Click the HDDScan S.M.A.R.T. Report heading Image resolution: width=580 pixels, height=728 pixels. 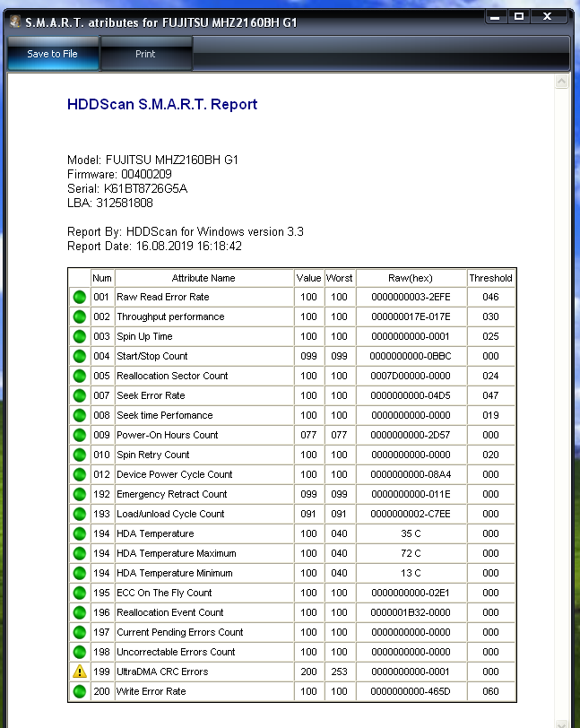click(162, 104)
